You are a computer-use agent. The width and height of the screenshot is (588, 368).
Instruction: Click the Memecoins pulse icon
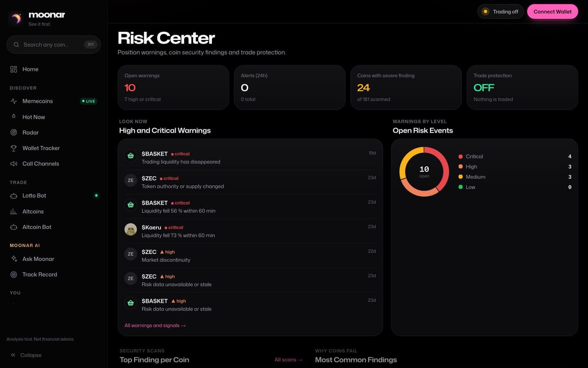tap(13, 101)
